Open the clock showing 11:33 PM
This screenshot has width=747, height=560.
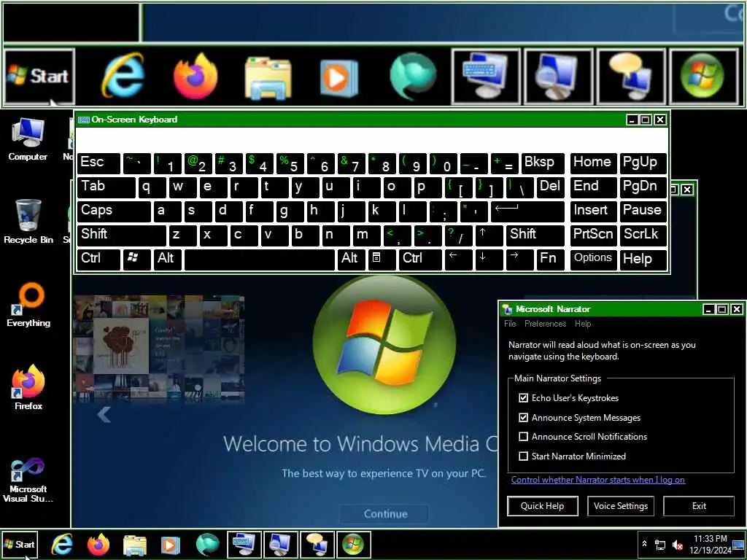710,544
